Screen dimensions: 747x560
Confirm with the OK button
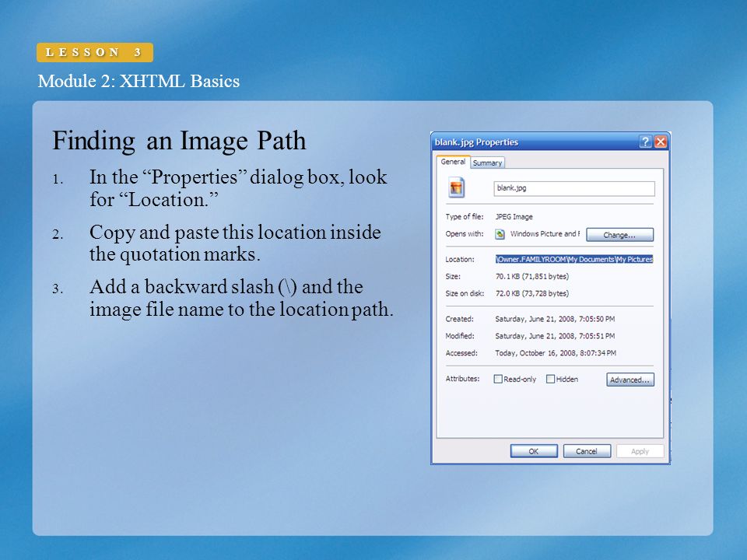click(534, 451)
